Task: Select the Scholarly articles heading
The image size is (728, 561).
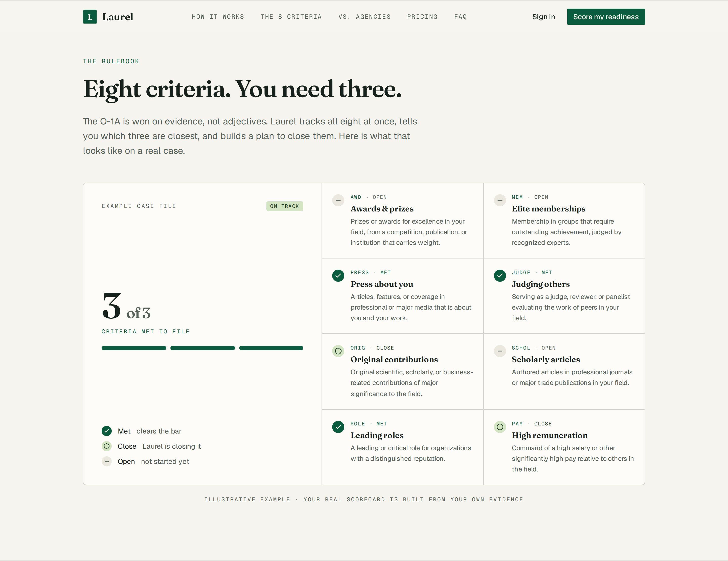Action: [546, 360]
